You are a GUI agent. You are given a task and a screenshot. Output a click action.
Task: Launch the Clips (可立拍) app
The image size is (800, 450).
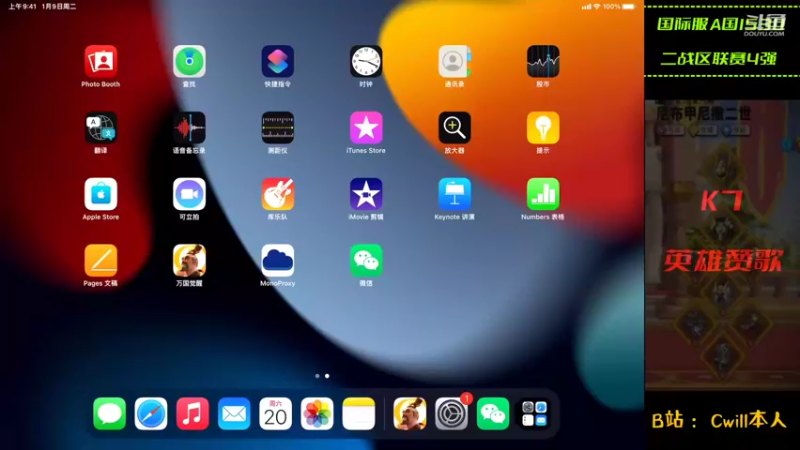point(189,194)
